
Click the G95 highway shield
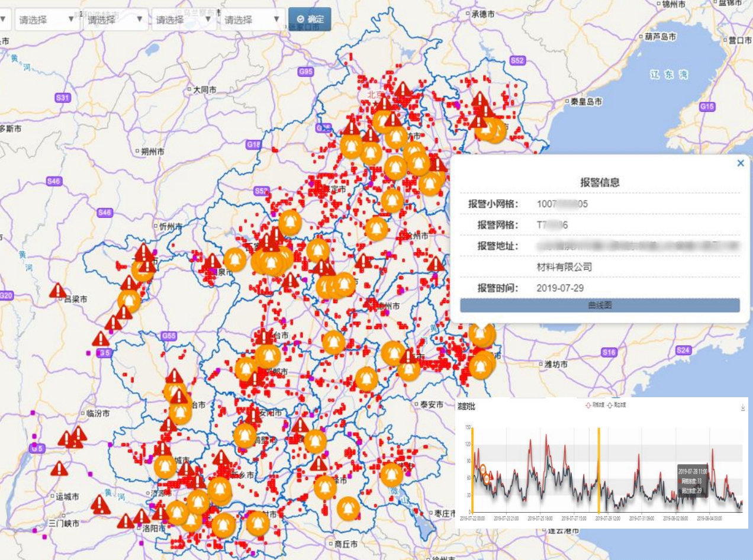306,72
